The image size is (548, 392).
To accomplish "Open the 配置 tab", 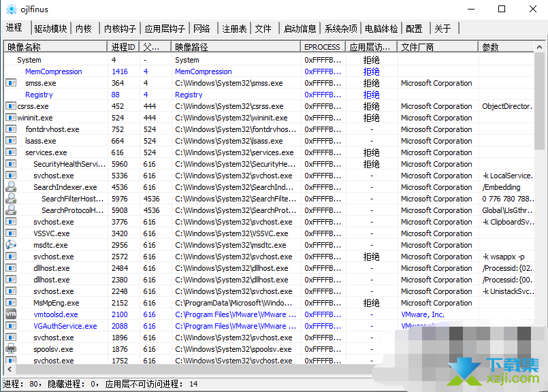I will pos(415,29).
